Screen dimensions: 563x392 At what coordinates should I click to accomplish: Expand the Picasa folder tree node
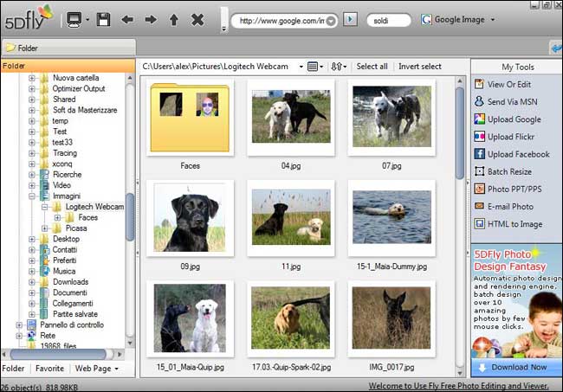pyautogui.click(x=45, y=228)
